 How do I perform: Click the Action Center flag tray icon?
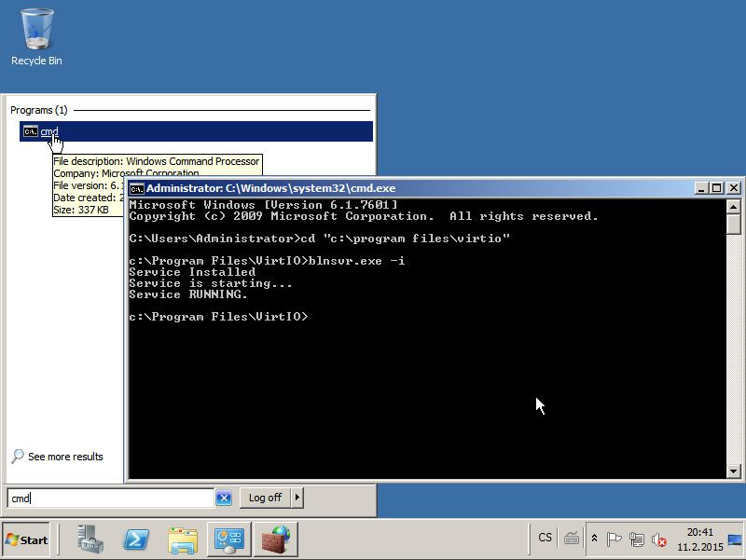(x=615, y=539)
